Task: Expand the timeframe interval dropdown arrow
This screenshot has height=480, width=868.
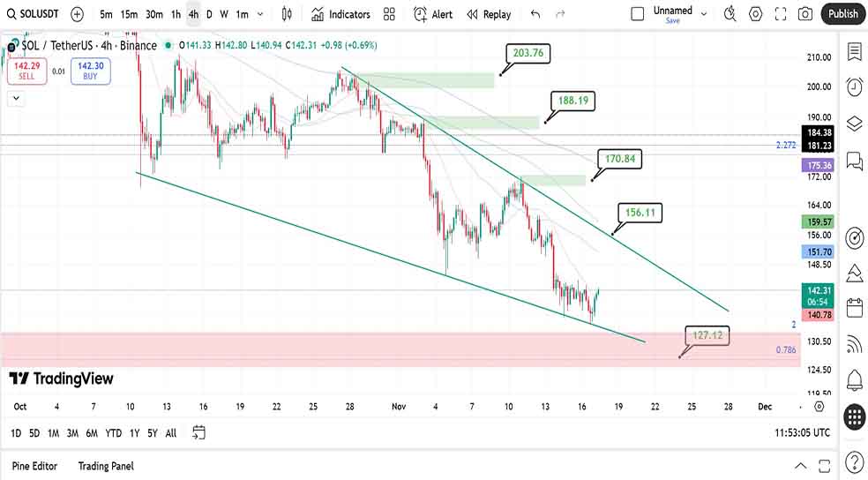Action: 260,14
